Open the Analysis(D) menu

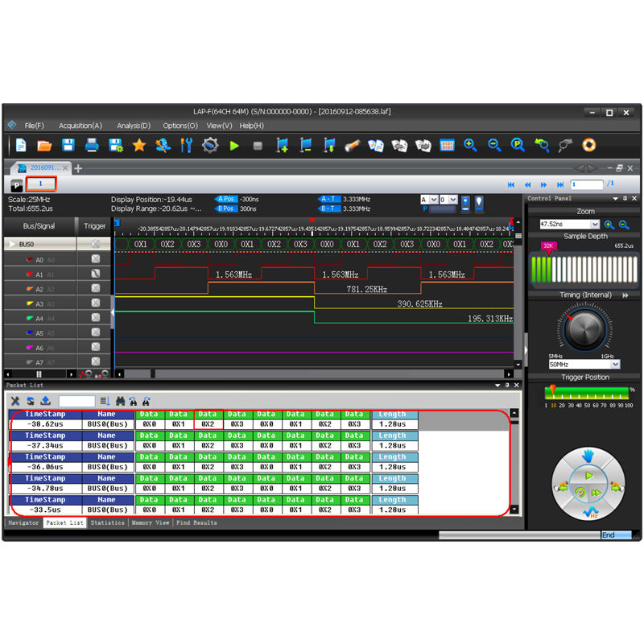click(x=134, y=126)
